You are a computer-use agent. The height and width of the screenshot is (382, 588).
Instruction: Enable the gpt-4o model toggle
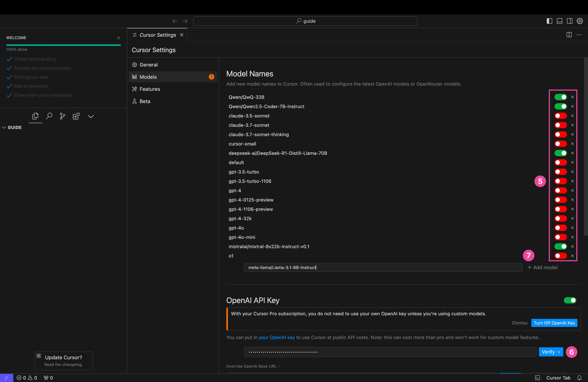(x=561, y=228)
